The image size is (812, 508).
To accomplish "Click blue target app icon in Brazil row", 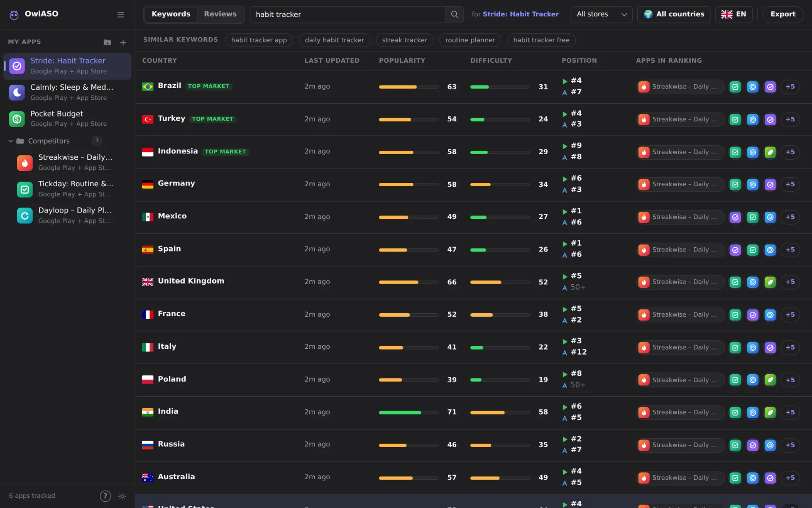I will (x=753, y=87).
